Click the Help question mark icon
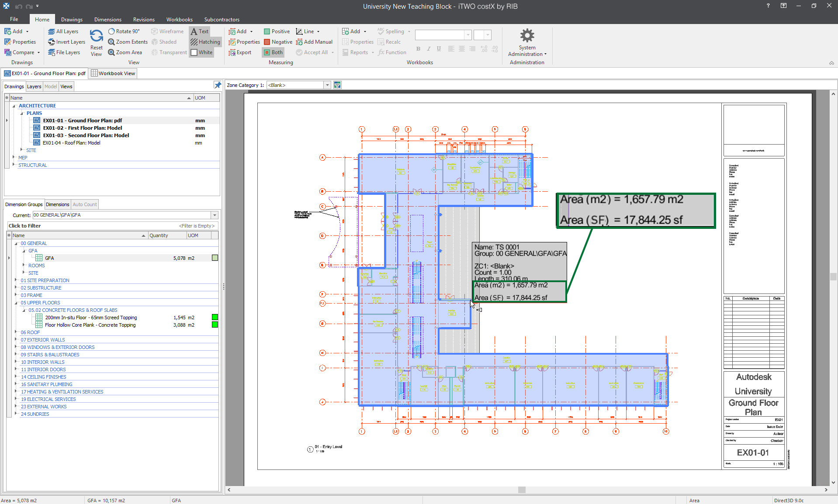The image size is (838, 504). tap(768, 6)
